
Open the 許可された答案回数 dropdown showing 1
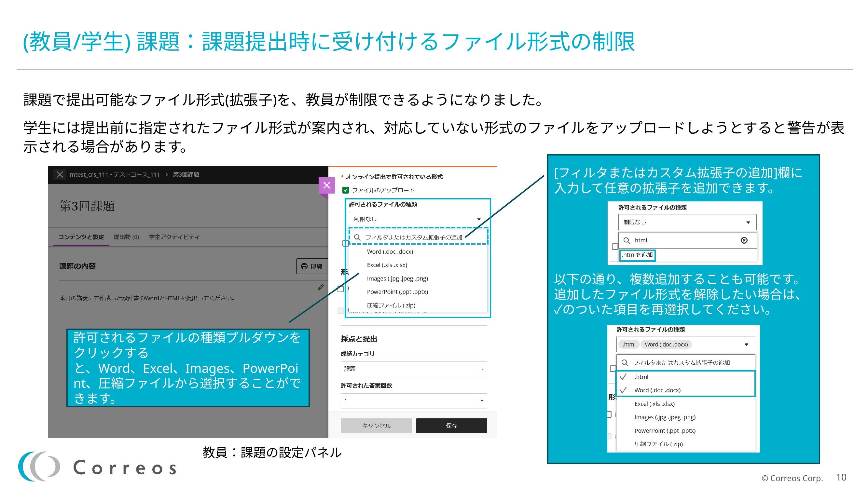414,401
